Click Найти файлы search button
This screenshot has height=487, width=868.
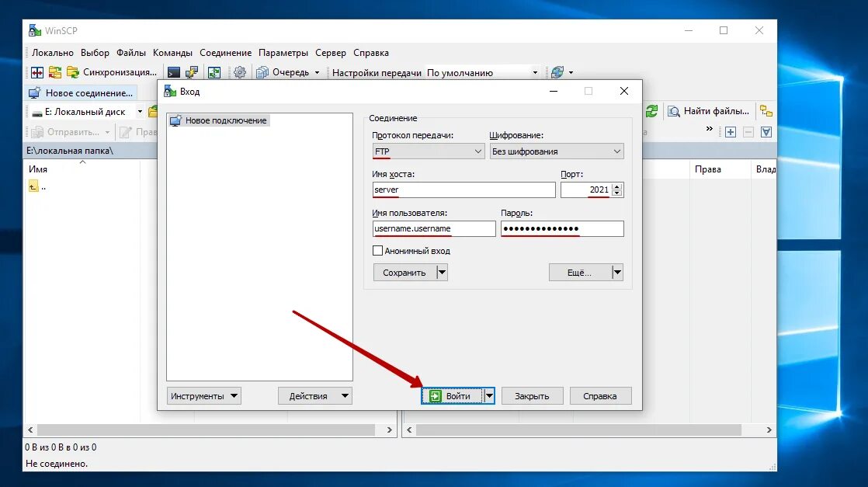point(709,111)
